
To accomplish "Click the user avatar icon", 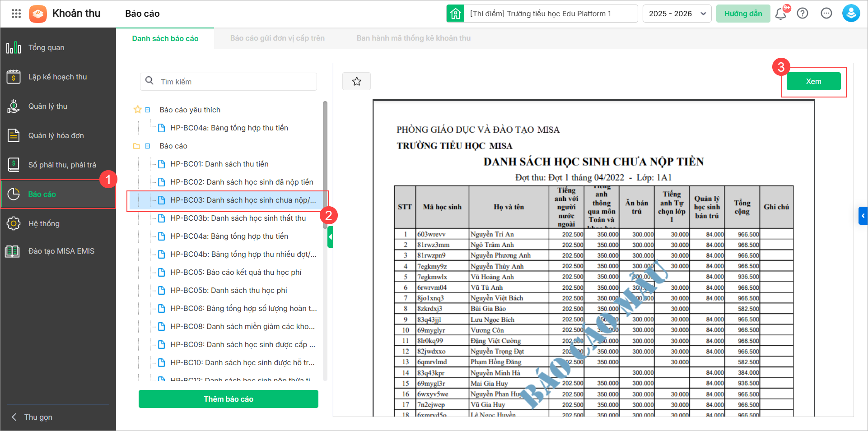I will 851,14.
